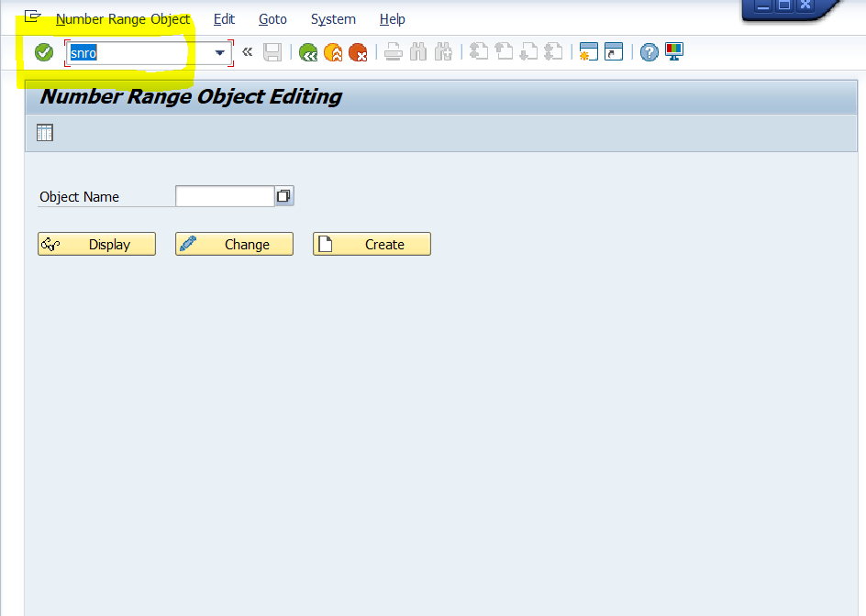Create a new session window icon
866x616 pixels.
[589, 52]
